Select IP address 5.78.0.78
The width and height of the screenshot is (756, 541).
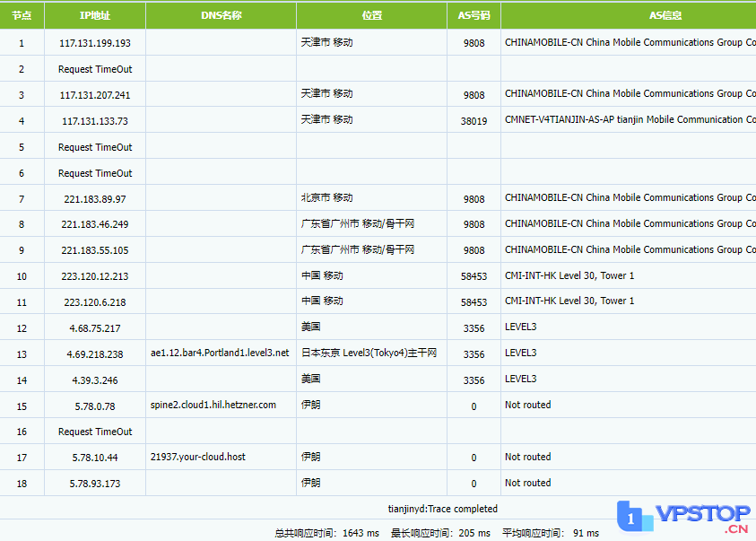pos(95,406)
